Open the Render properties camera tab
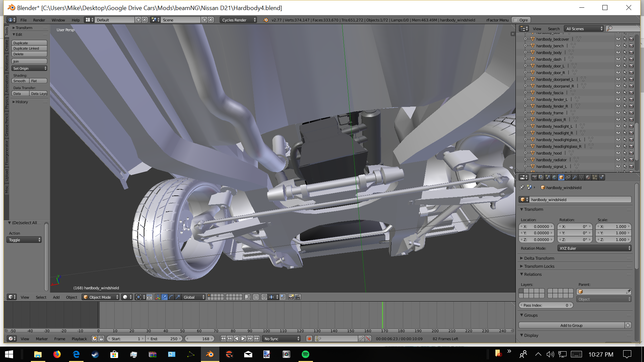The width and height of the screenshot is (644, 362). coord(535,177)
